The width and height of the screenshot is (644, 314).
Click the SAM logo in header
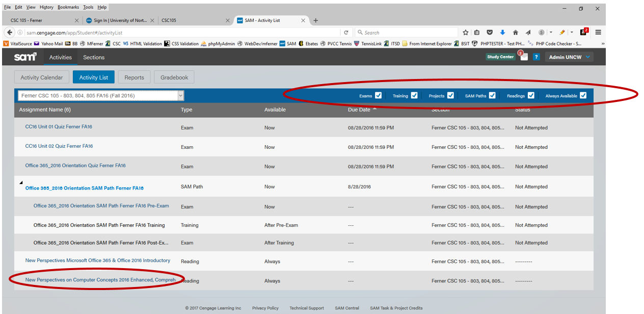tap(25, 57)
